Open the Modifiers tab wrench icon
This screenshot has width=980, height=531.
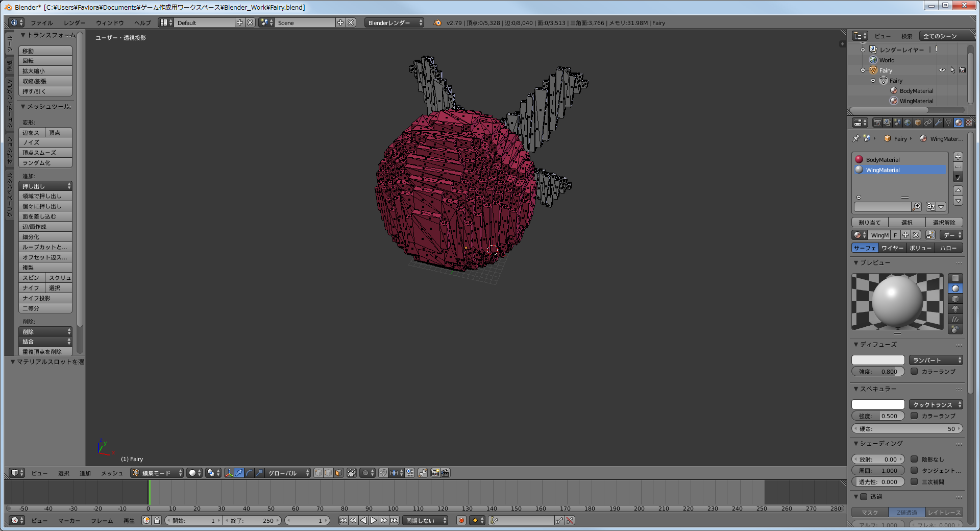click(x=938, y=123)
